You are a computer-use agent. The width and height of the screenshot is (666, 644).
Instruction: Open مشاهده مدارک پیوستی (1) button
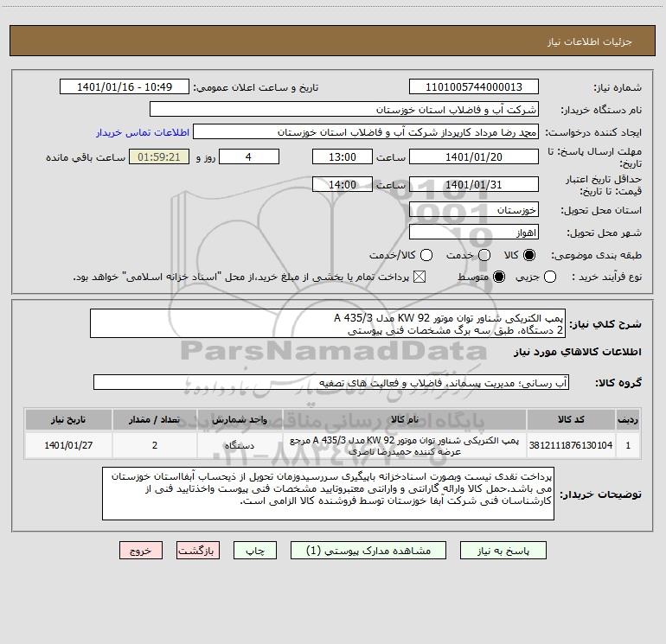pyautogui.click(x=368, y=550)
